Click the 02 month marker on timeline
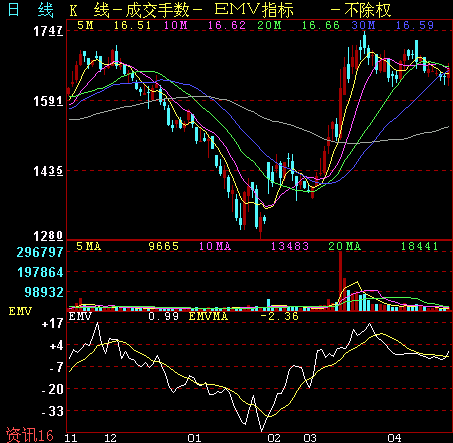The width and height of the screenshot is (453, 443). (x=274, y=438)
